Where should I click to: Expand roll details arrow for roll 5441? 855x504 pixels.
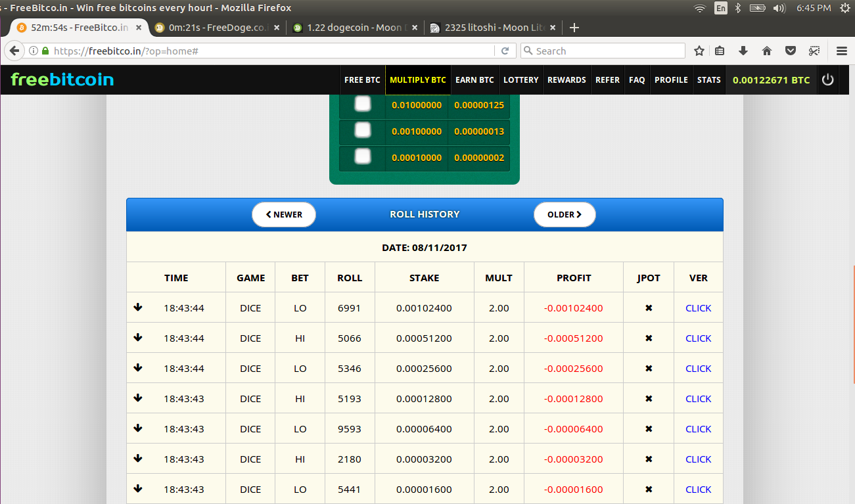[138, 488]
